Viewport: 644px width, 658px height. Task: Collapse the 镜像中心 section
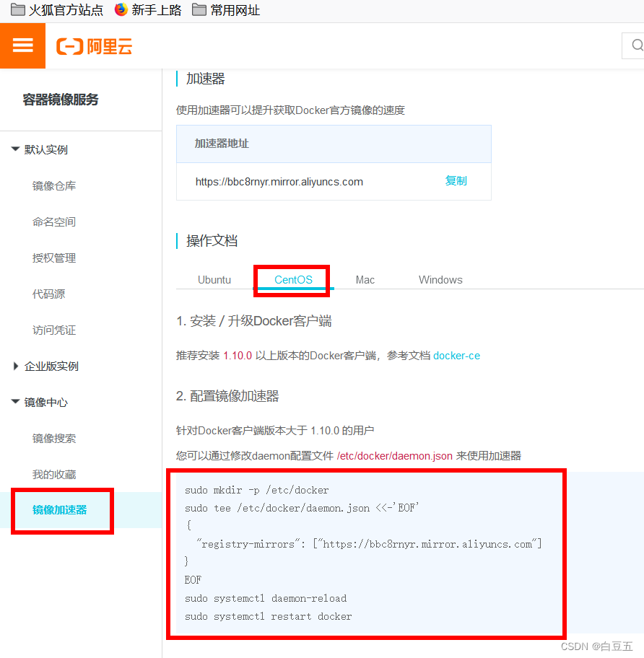coord(40,402)
